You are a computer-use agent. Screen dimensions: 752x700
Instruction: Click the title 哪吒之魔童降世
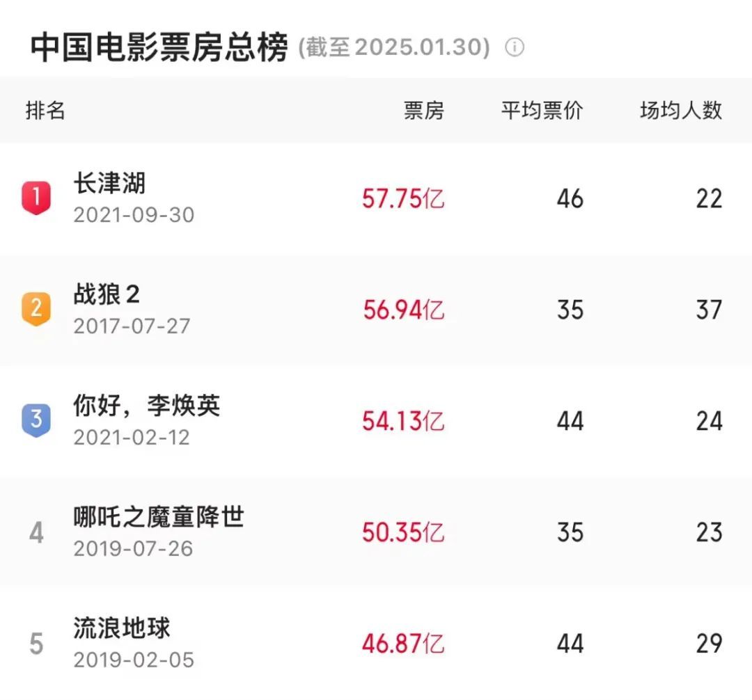tap(159, 518)
